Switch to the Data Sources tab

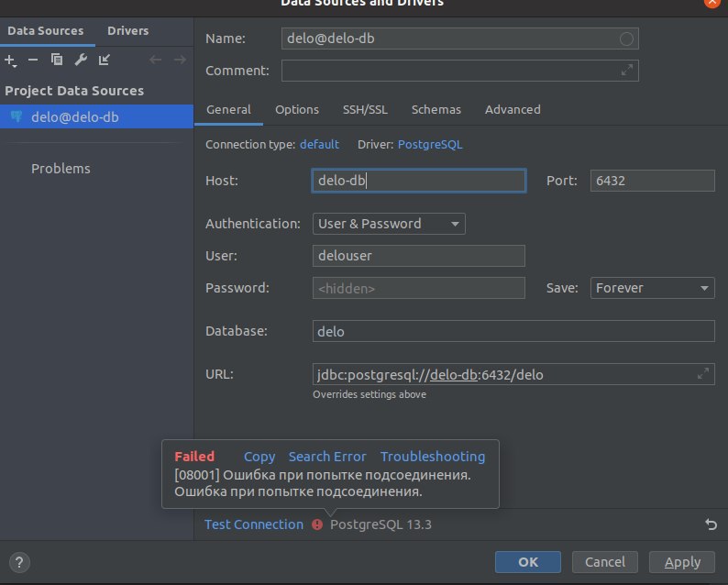tap(46, 30)
